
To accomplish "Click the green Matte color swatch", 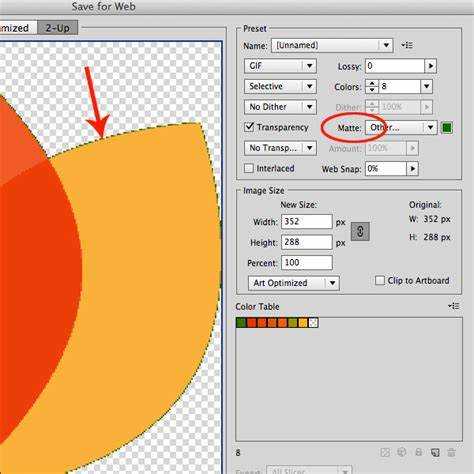I will click(447, 128).
